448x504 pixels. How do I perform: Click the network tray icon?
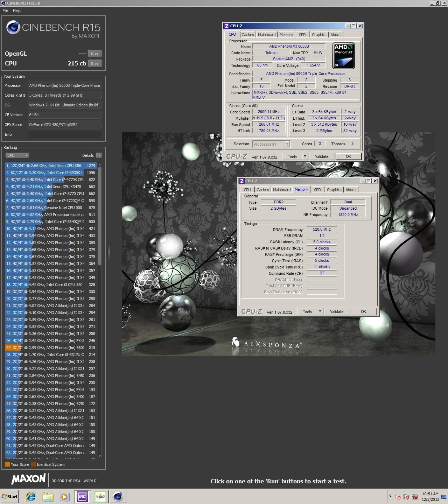coord(415,497)
